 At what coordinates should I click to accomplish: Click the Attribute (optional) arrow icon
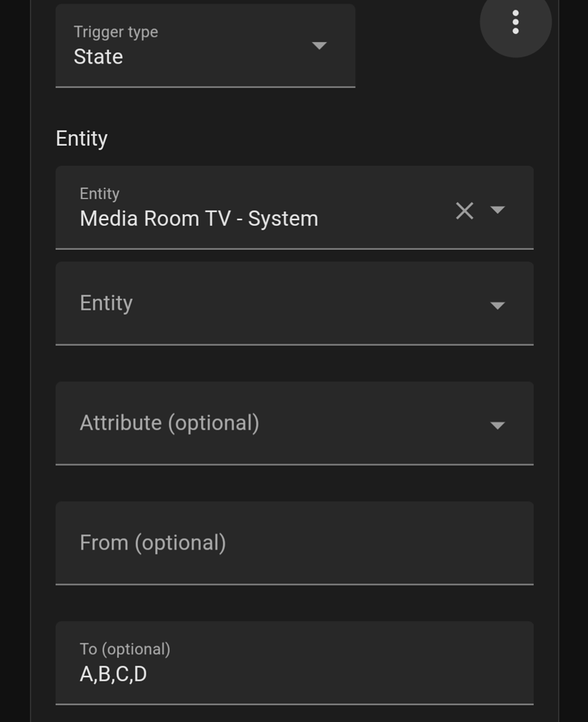pyautogui.click(x=498, y=425)
